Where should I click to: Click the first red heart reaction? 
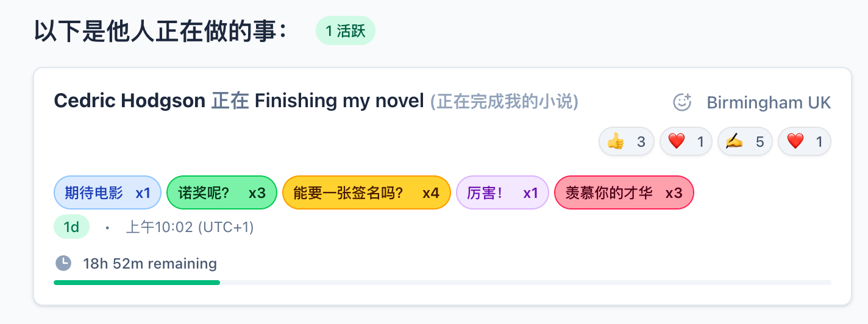[x=686, y=142]
